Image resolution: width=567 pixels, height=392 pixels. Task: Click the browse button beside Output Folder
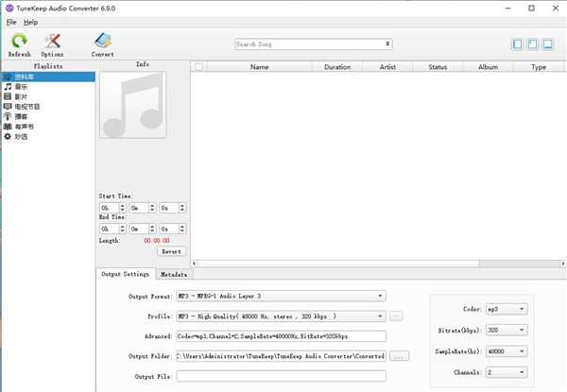coord(399,356)
